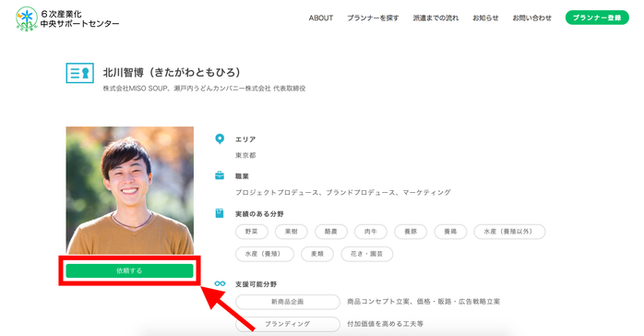Click the briefcase icon next to 職業
644x336 pixels.
(x=220, y=175)
